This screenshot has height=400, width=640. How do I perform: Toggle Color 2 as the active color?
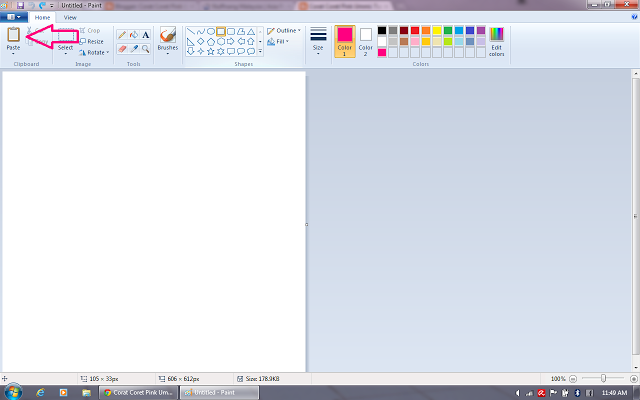[x=366, y=40]
